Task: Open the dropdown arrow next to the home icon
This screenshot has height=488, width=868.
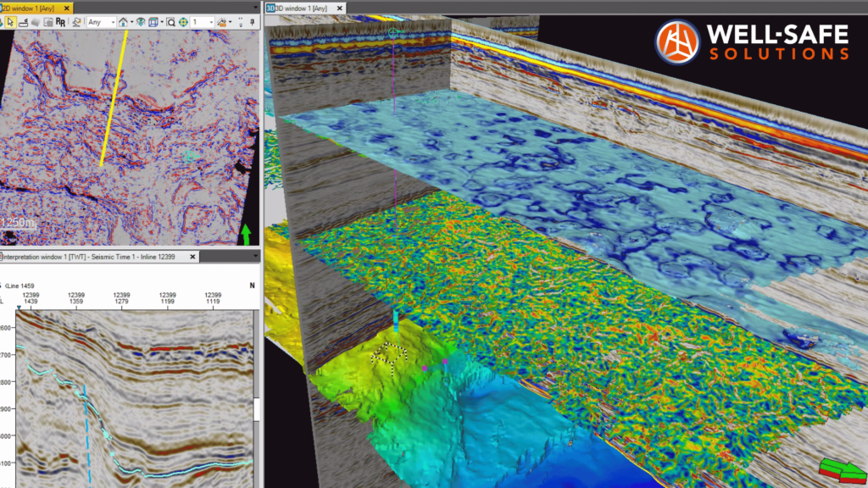Action: (131, 24)
